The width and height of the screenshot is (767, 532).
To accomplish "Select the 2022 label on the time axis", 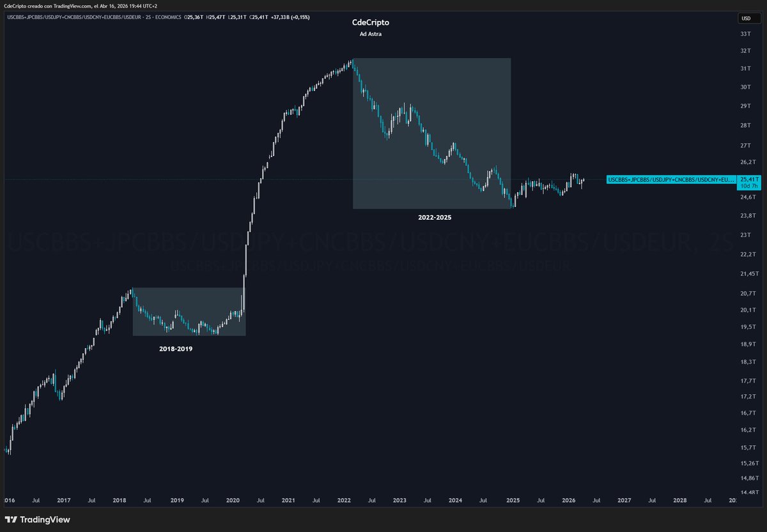I will click(344, 501).
